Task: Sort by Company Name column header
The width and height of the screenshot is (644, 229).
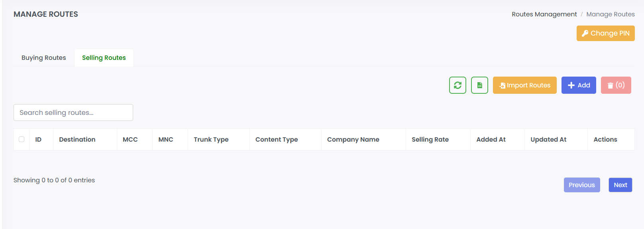Action: tap(353, 140)
